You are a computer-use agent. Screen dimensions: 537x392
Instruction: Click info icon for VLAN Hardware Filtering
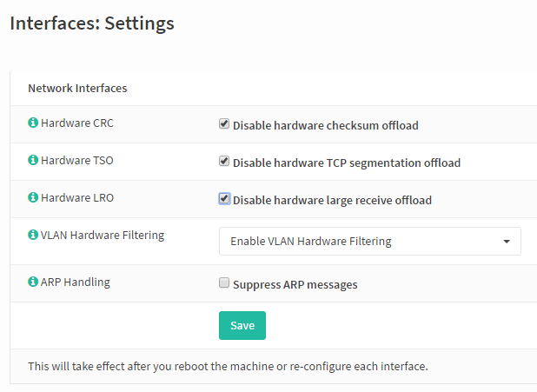[33, 235]
